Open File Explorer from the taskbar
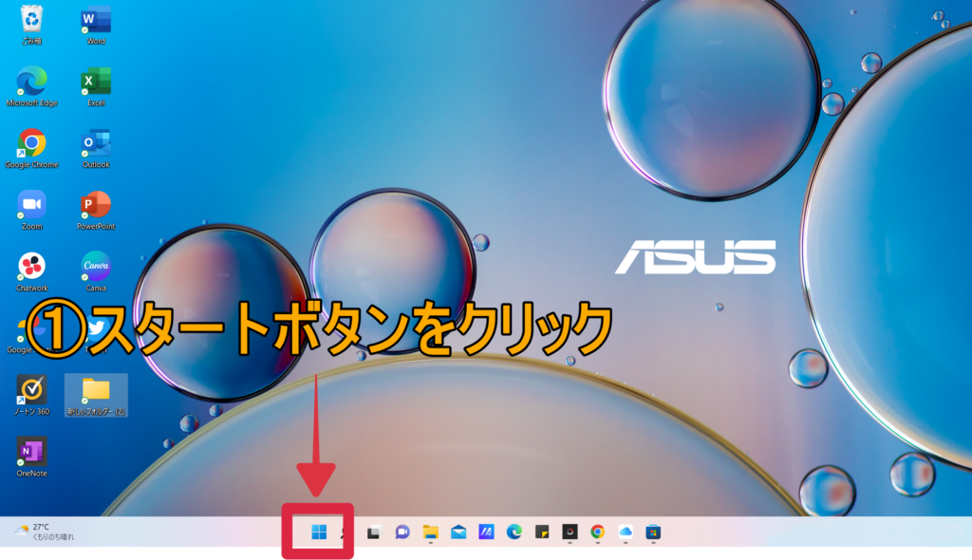The image size is (972, 560). click(x=430, y=532)
